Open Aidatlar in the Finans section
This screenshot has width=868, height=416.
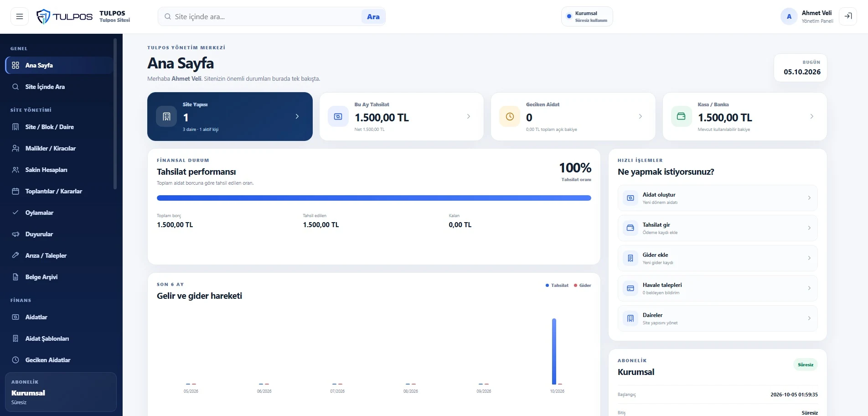59,317
